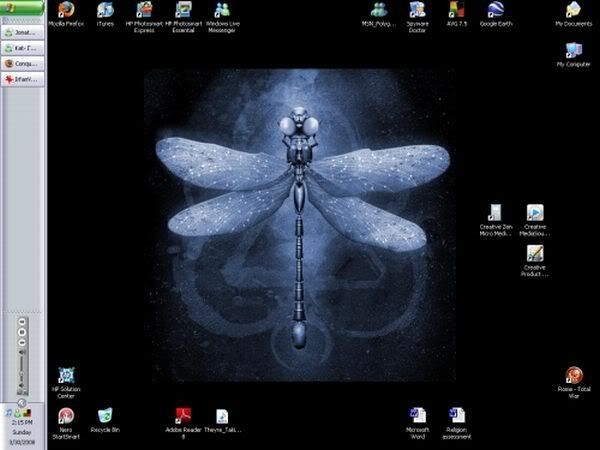Toggle play/pause in the iTunes taskbar toolbar
The height and width of the screenshot is (450, 600).
pos(22,332)
